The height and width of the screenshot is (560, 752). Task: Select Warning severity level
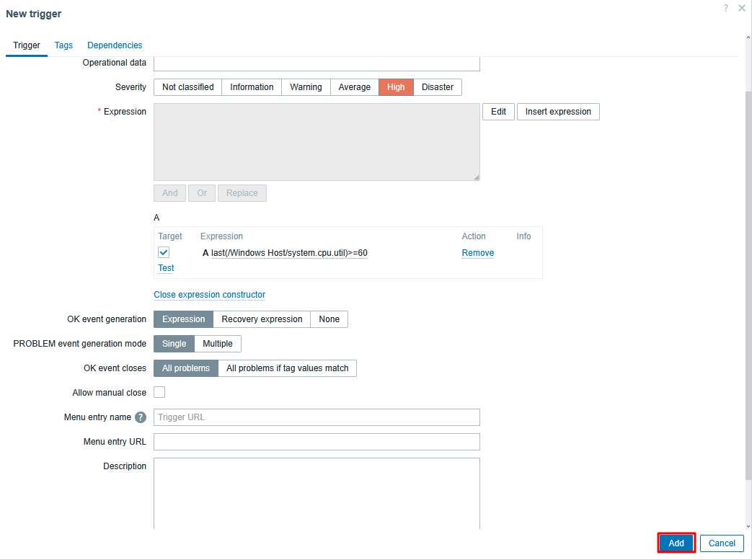[x=306, y=87]
